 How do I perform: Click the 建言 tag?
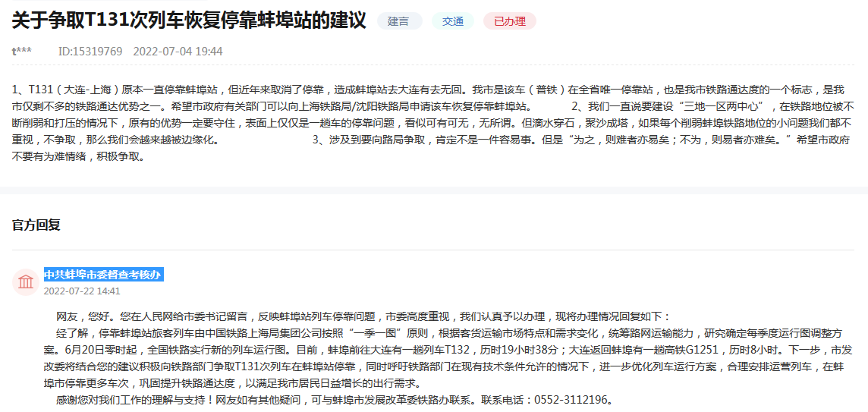pyautogui.click(x=399, y=21)
